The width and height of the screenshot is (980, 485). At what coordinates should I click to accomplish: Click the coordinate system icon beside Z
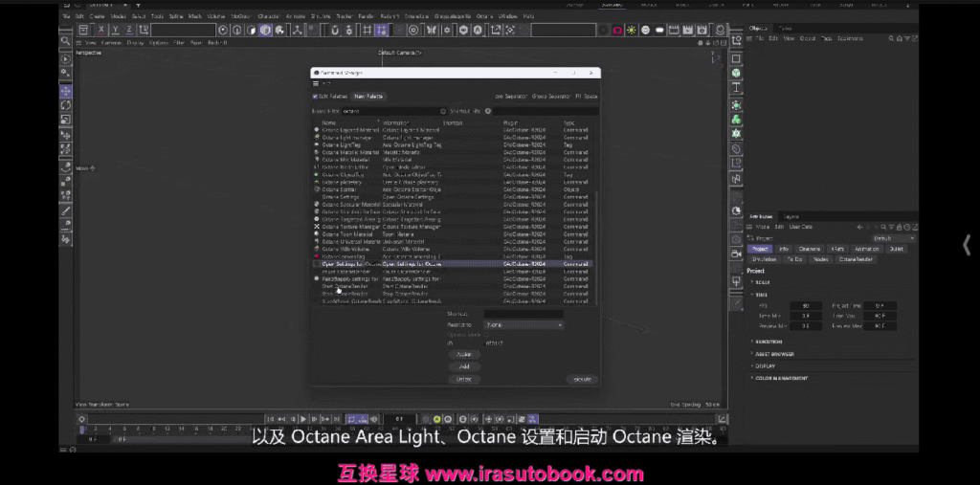pyautogui.click(x=144, y=30)
